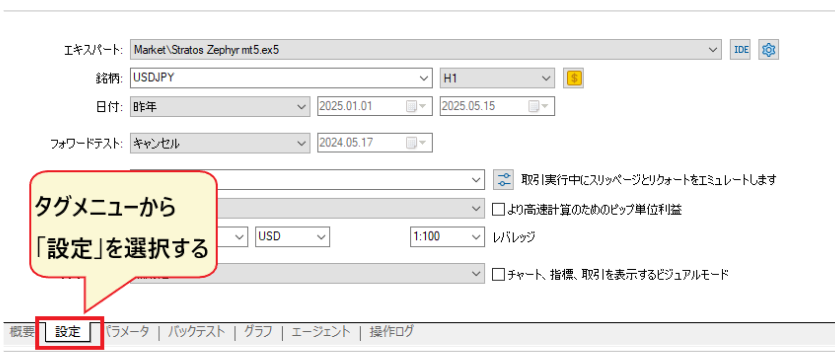835x360 pixels.
Task: Enable the ピップ単位利益 faster calculation checkbox
Action: point(498,209)
